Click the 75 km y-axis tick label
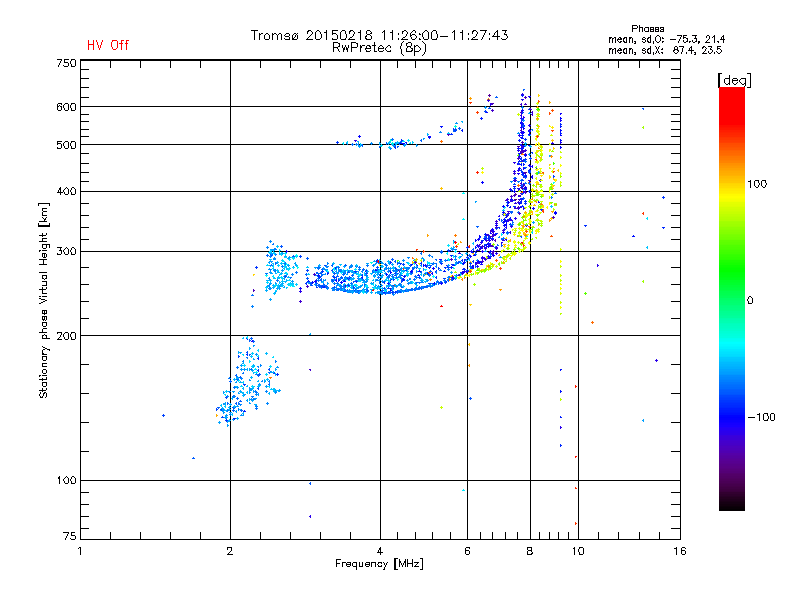 (69, 536)
